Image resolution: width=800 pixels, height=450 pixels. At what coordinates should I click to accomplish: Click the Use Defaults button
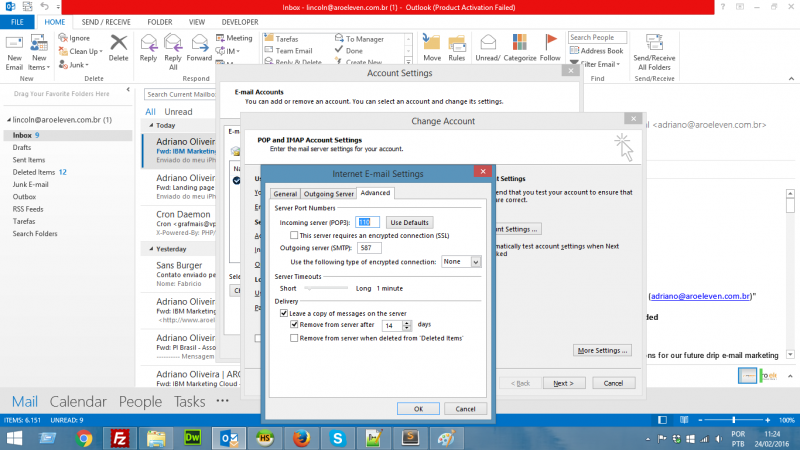pos(410,221)
